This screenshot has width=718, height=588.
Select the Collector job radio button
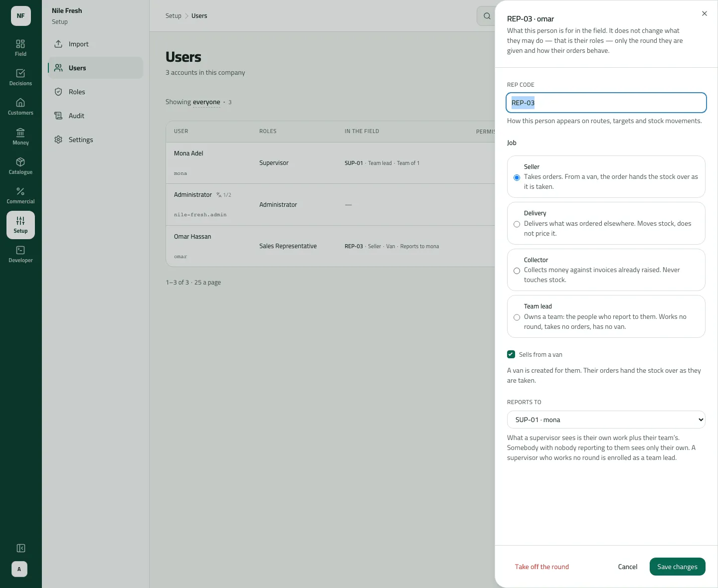tap(517, 271)
